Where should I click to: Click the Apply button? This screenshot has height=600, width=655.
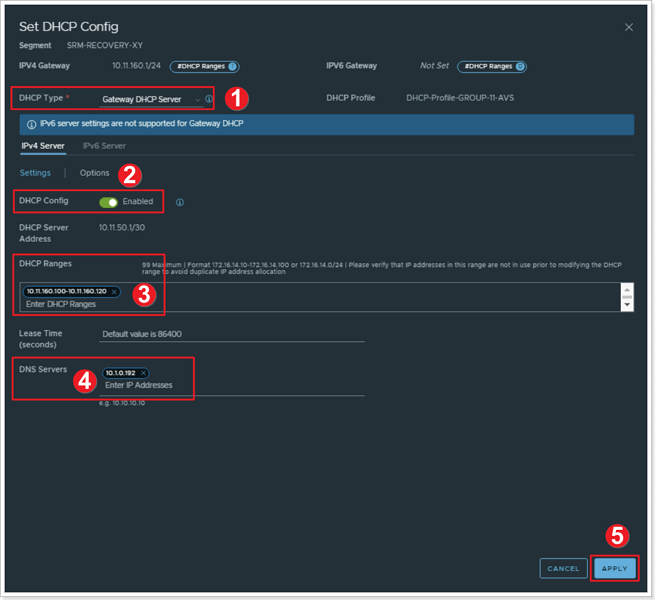614,569
